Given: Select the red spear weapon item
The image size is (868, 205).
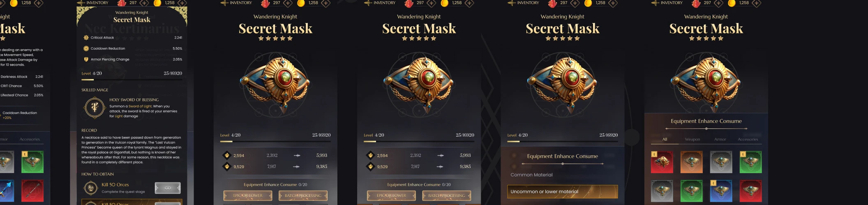Looking at the screenshot, I should [32, 191].
